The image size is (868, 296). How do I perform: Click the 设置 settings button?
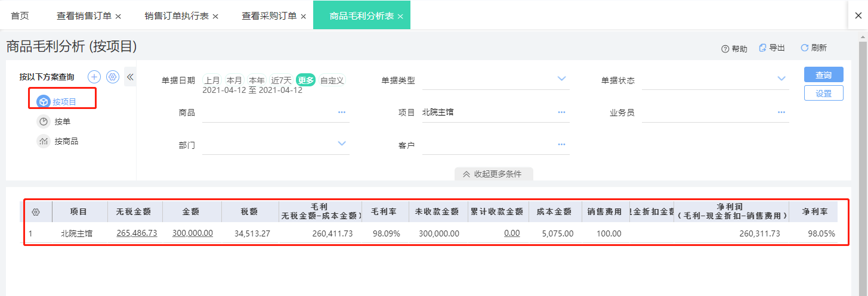tap(823, 93)
